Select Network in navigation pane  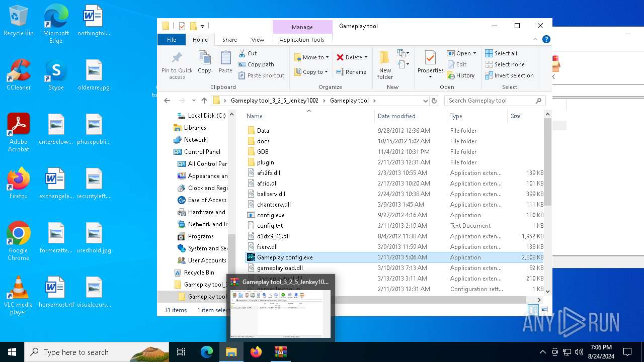(195, 140)
